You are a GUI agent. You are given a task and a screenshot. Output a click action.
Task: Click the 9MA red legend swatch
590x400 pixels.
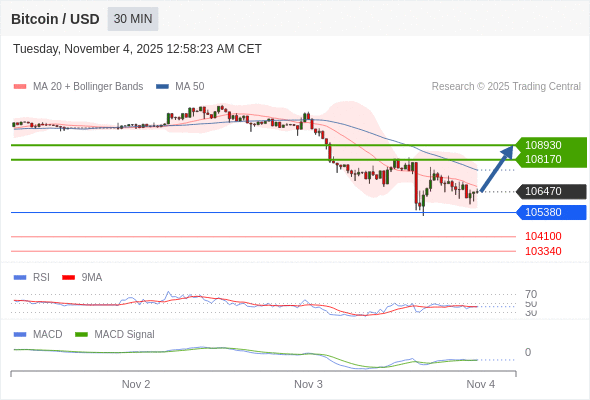pyautogui.click(x=68, y=278)
